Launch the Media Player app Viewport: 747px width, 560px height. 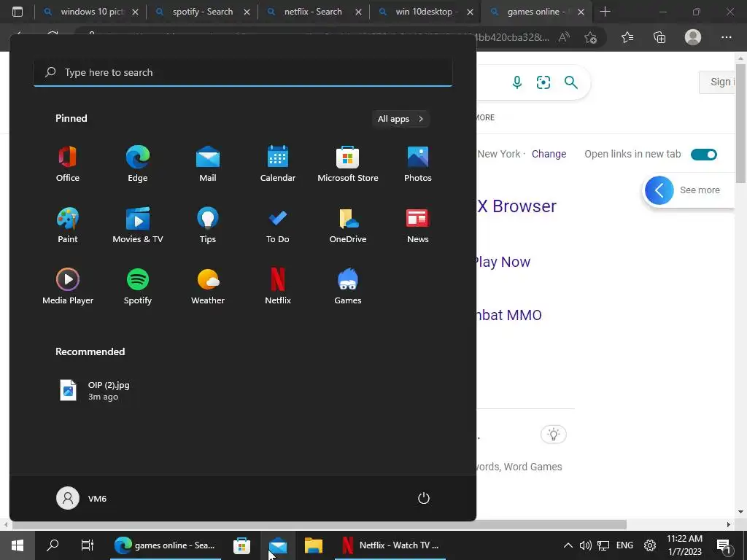[x=68, y=286]
